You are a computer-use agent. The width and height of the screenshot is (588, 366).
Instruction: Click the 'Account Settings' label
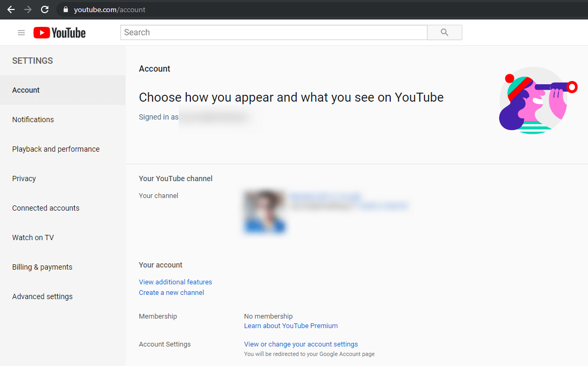pos(165,344)
